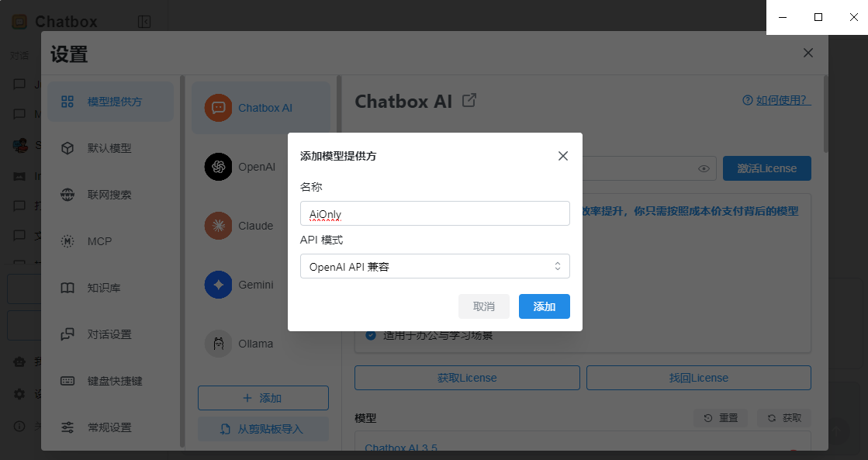Click the 取消 button
This screenshot has width=868, height=460.
point(483,306)
